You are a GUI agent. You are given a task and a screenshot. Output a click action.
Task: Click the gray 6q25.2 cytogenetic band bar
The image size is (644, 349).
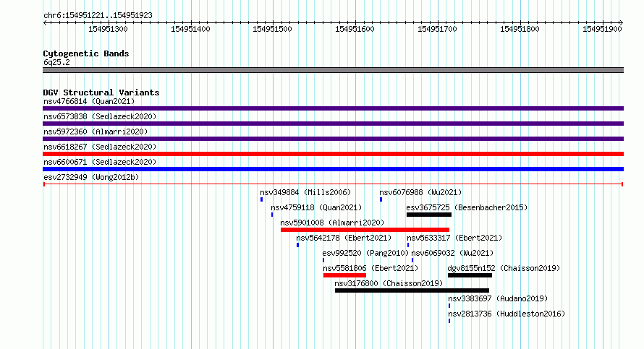[333, 70]
